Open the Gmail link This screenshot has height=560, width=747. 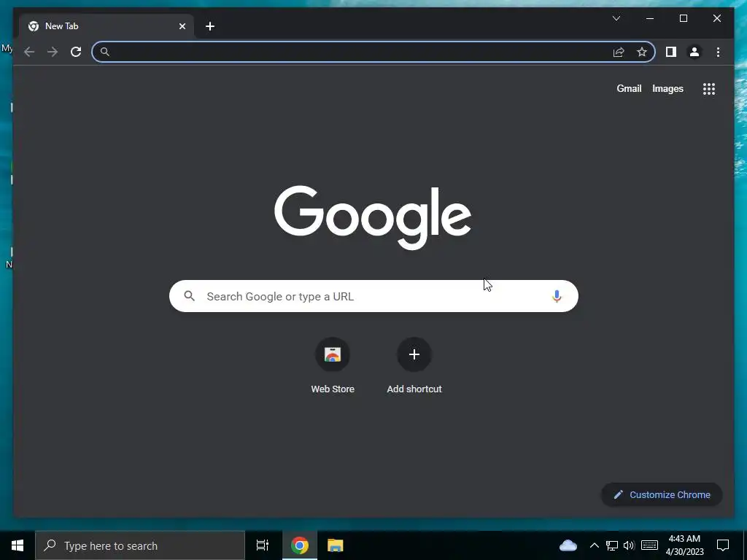[629, 88]
